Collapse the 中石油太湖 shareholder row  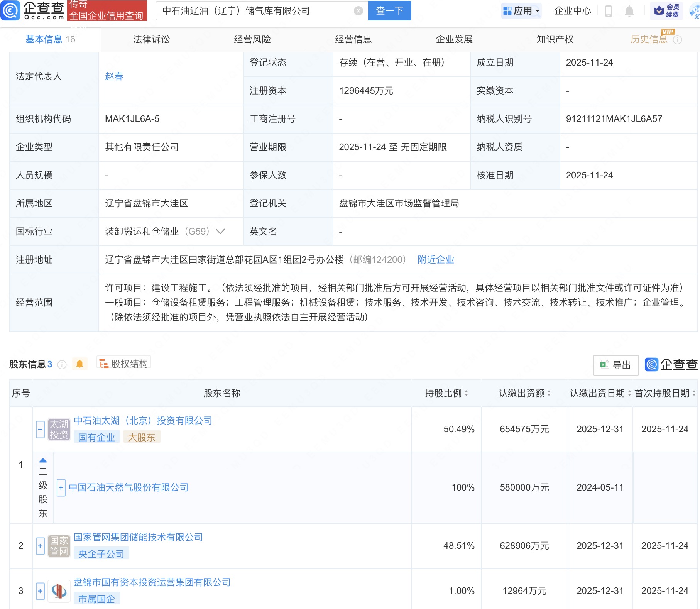coord(40,429)
